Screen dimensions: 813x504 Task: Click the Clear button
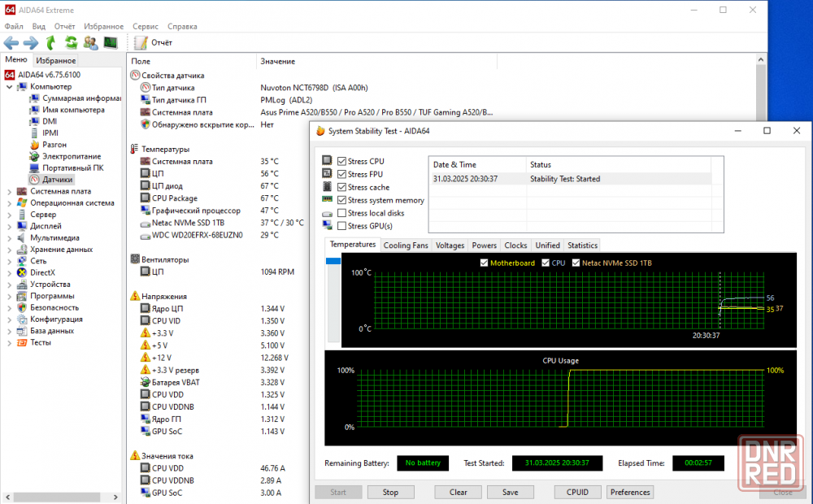coord(458,492)
